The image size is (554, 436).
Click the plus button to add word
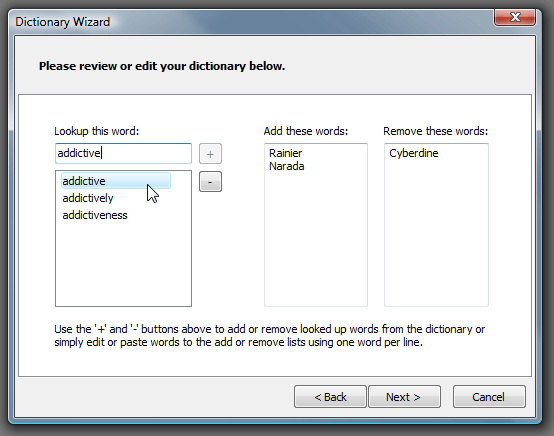click(210, 154)
